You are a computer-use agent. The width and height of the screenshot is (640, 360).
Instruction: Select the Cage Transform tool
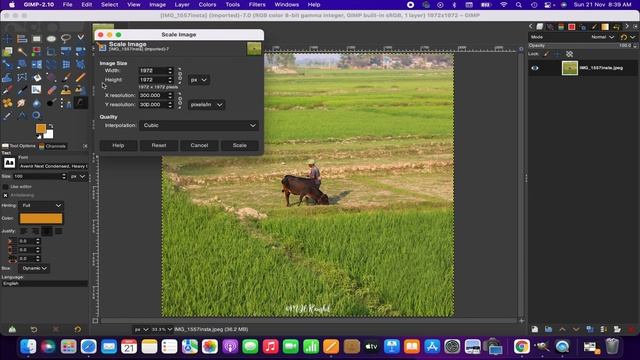[22, 77]
